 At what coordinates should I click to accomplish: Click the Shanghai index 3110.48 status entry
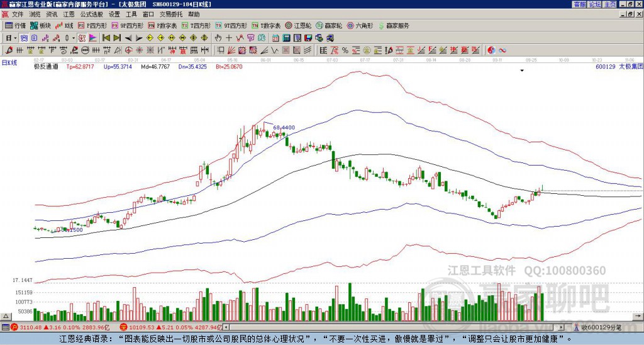point(60,327)
